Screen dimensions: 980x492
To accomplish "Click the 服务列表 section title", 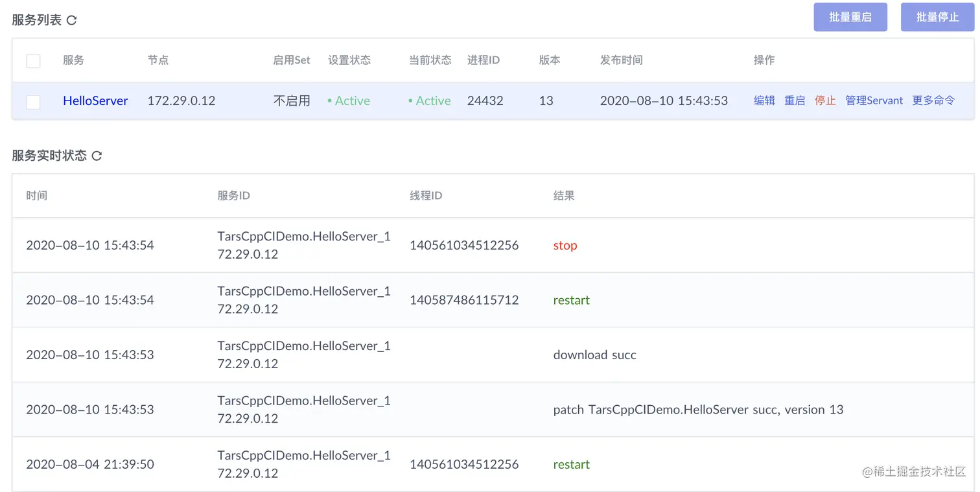I will [x=37, y=20].
